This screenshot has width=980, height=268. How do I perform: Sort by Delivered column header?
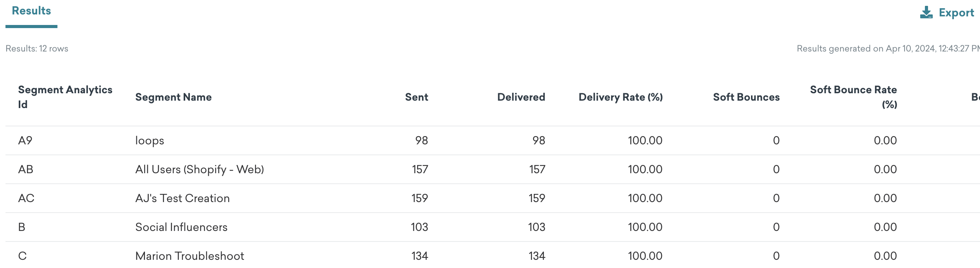click(x=521, y=97)
